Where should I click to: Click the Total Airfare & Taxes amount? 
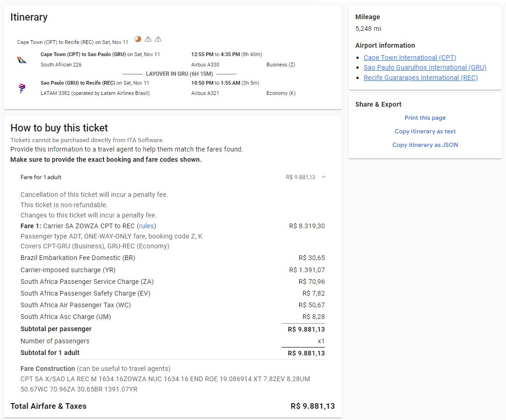tap(313, 406)
